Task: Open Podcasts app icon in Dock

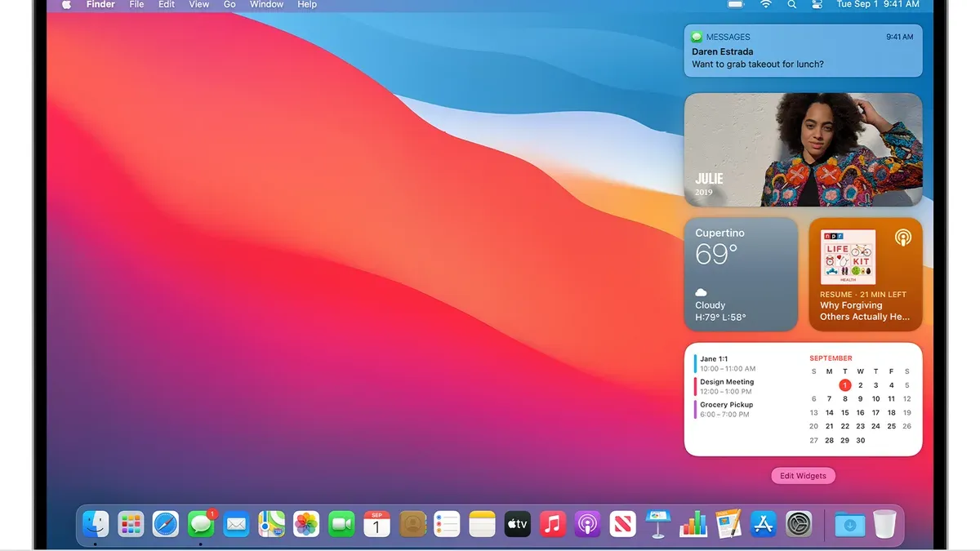Action: point(588,524)
